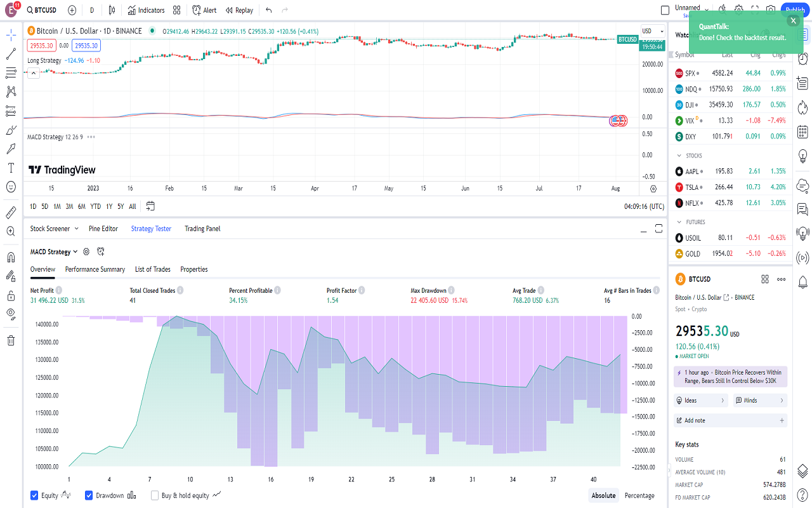The width and height of the screenshot is (812, 508).
Task: Uncheck the Equity checkbox
Action: point(34,495)
